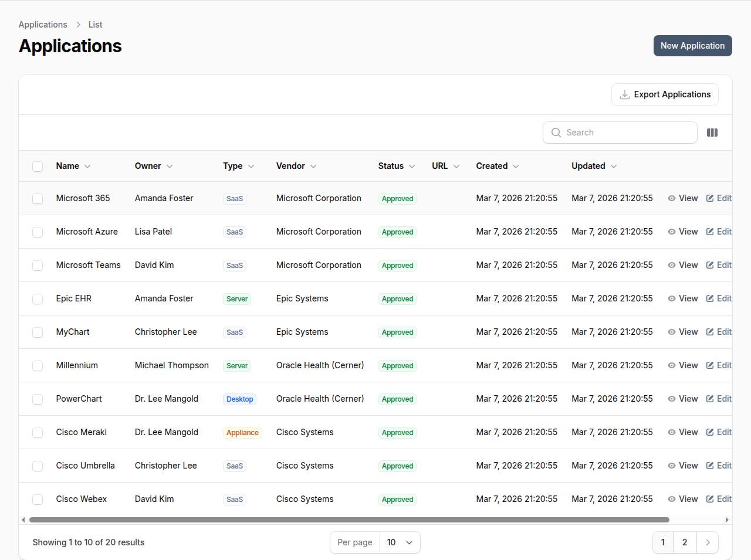The height and width of the screenshot is (560, 751).
Task: Click the Server type badge on Epic EHR
Action: point(237,299)
